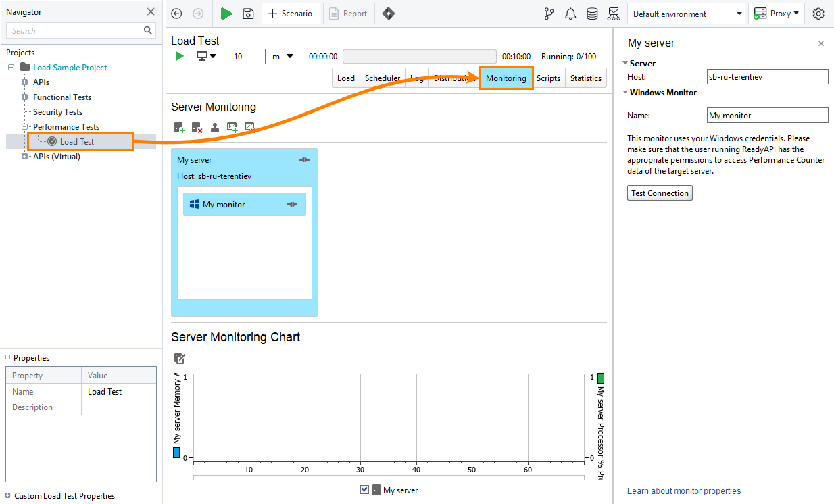Click the Test Connection button
Screen dimensions: 834x504
click(x=660, y=193)
